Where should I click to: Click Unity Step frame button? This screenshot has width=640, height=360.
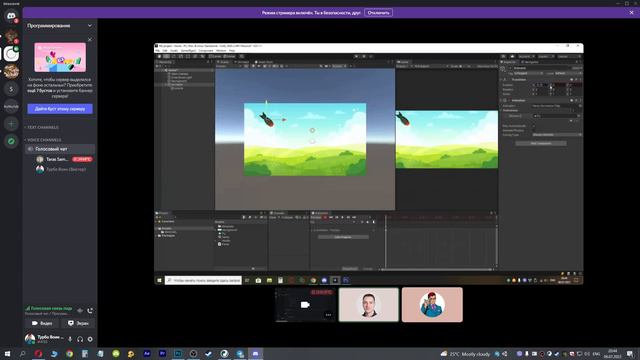tap(371, 56)
